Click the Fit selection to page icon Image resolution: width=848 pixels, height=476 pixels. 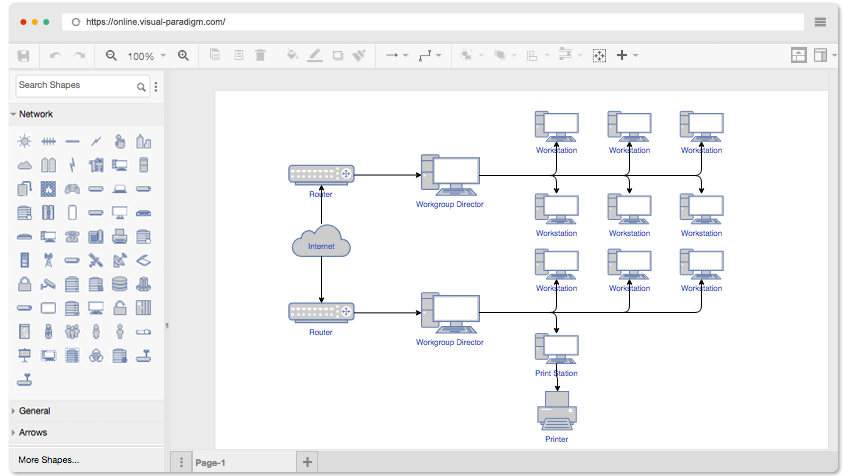tap(599, 55)
